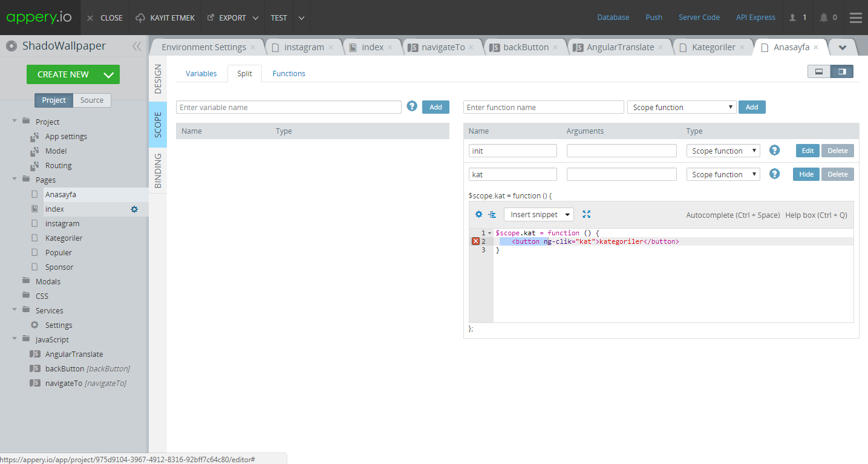The width and height of the screenshot is (868, 464).
Task: Open Routing in project tree
Action: pos(58,166)
